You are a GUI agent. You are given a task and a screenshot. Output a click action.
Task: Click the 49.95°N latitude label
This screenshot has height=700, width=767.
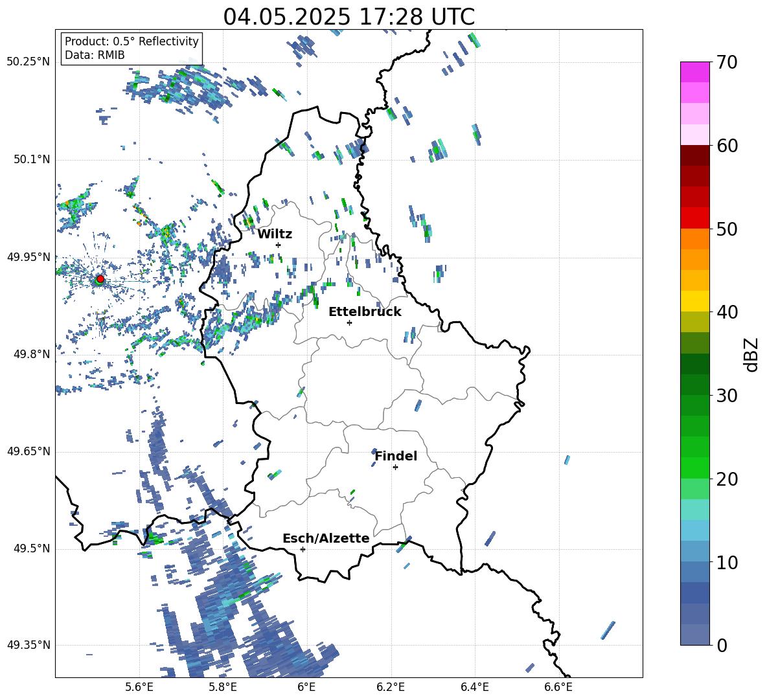click(29, 257)
